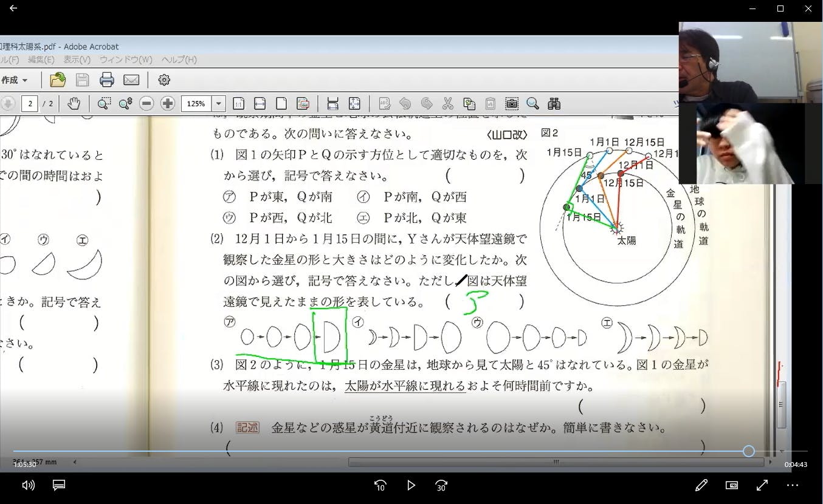The width and height of the screenshot is (823, 504).
Task: Click the Acrobat print icon
Action: pyautogui.click(x=107, y=80)
